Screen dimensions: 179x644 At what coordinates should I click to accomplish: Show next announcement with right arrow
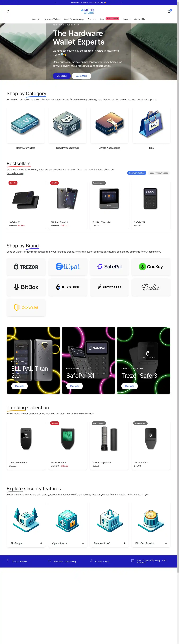(x=122, y=3)
